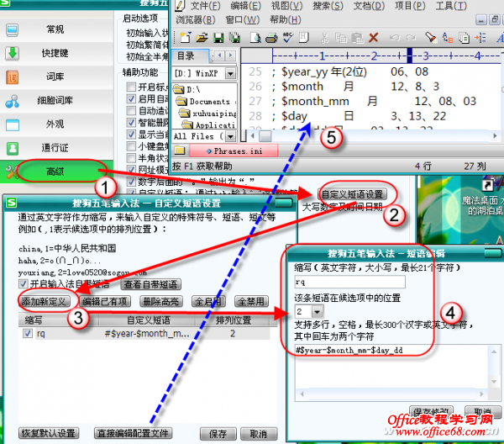The width and height of the screenshot is (504, 444).
Task: Select the D:\ folder in directory tree
Action: coord(187,89)
